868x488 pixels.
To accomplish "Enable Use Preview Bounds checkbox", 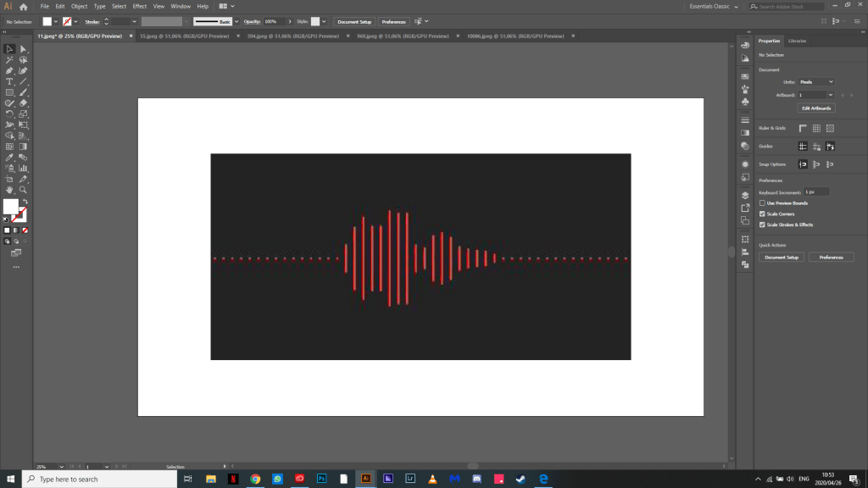I will pyautogui.click(x=762, y=203).
